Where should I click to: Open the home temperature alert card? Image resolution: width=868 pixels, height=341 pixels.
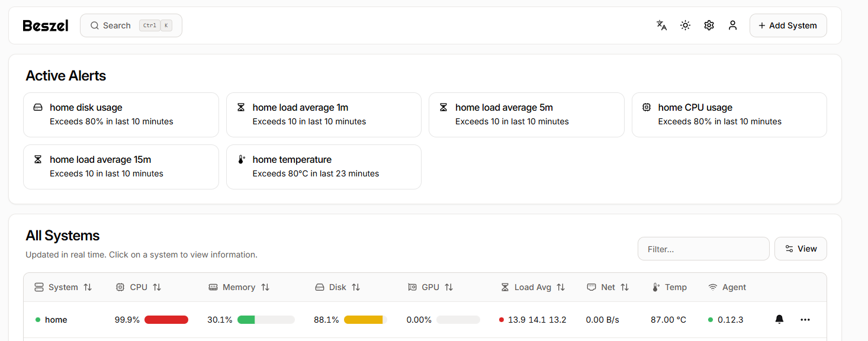[323, 166]
